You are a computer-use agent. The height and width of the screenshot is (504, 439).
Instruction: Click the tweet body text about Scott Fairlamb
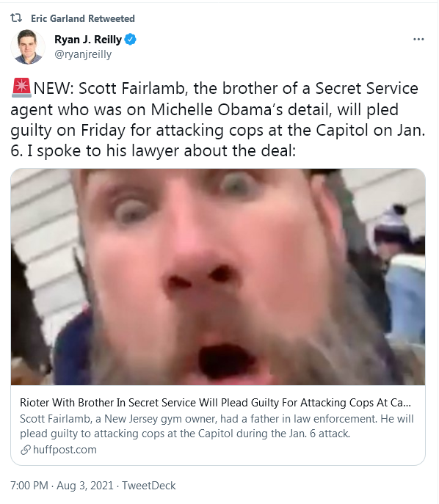click(218, 120)
